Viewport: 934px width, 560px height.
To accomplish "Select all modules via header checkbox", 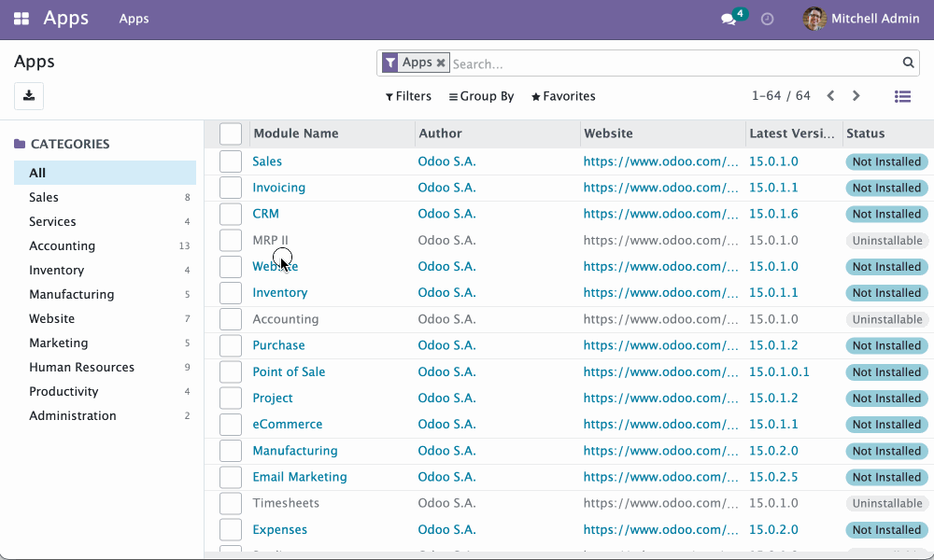I will coord(230,133).
